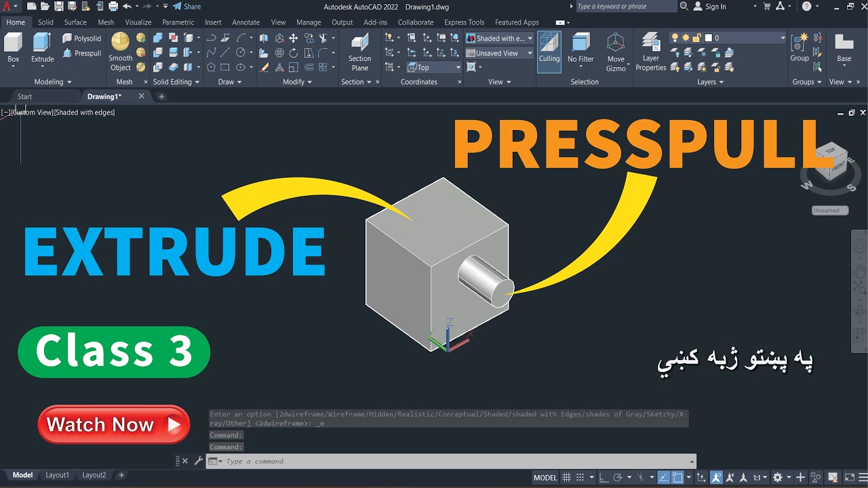Click the Smooth Object mesh tool

coord(121,52)
